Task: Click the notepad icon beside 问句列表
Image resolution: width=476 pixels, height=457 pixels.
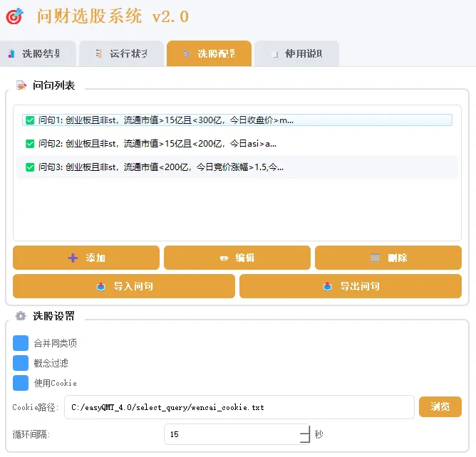Action: tap(21, 85)
